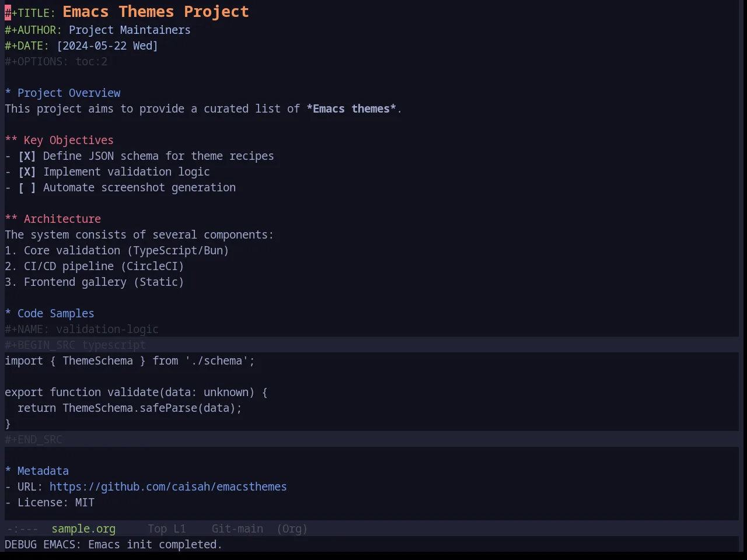Collapse the 'Code Samples' heading
The width and height of the screenshot is (747, 560).
[x=50, y=314]
